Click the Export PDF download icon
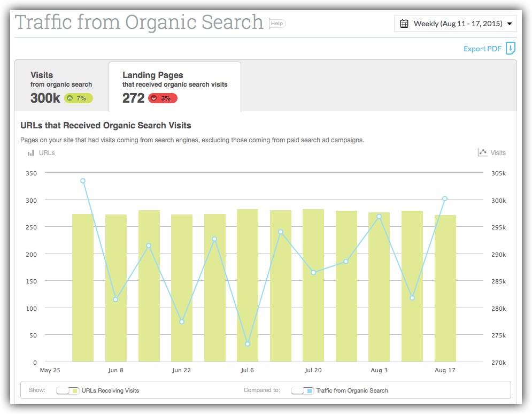This screenshot has width=532, height=414. [510, 48]
